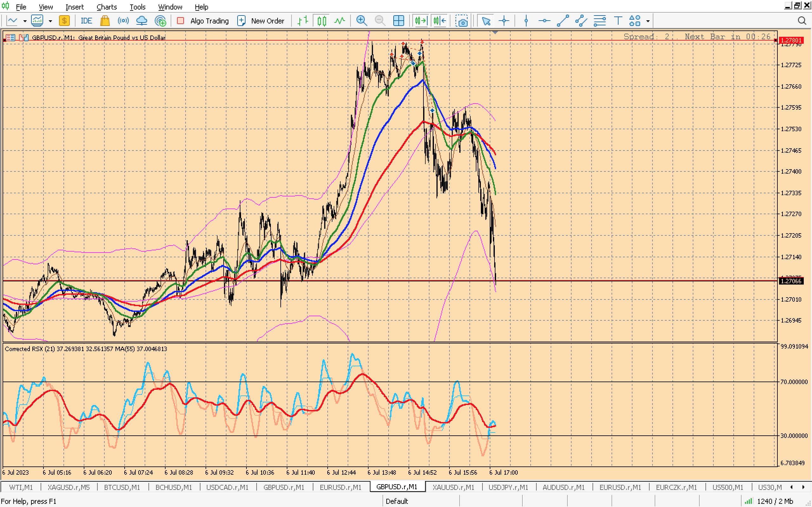The image size is (812, 507).
Task: Pick the Text label tool
Action: click(x=618, y=21)
